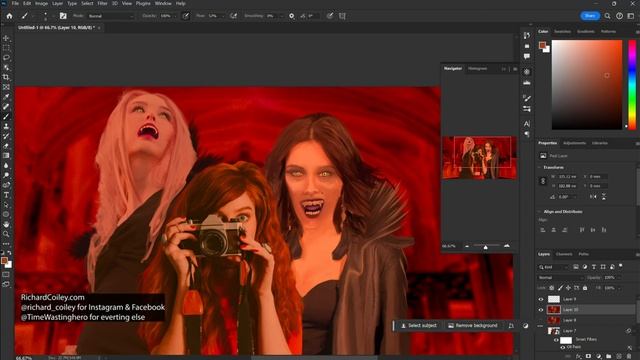This screenshot has width=640, height=360.
Task: Click the hue spectrum strip in Color panel
Action: 632,84
